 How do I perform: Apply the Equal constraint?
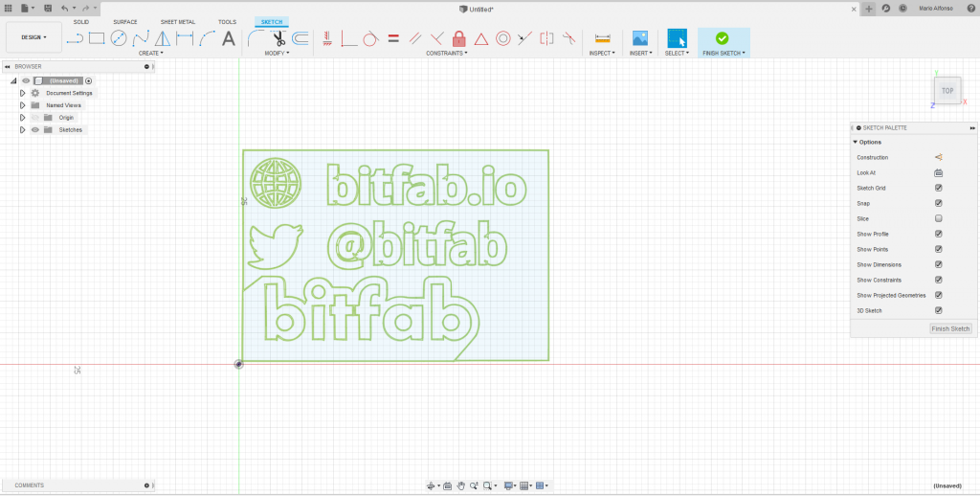[393, 38]
